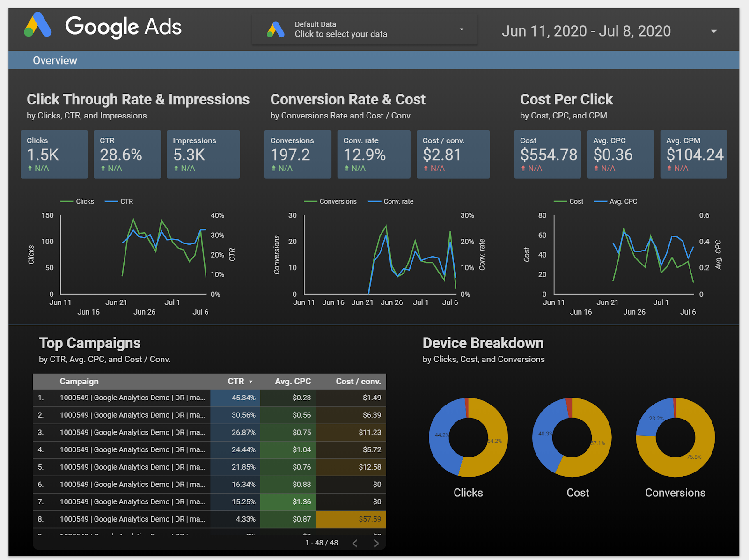This screenshot has width=749, height=560.
Task: Click the blue CTR legend line
Action: point(111,201)
